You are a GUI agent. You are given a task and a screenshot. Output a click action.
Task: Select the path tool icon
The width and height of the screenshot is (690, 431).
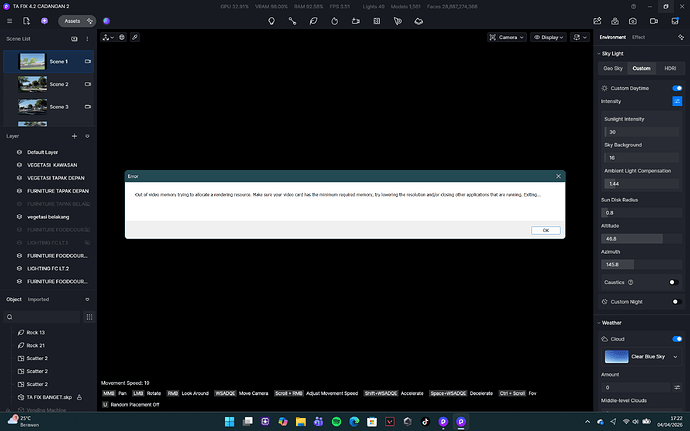click(x=292, y=21)
